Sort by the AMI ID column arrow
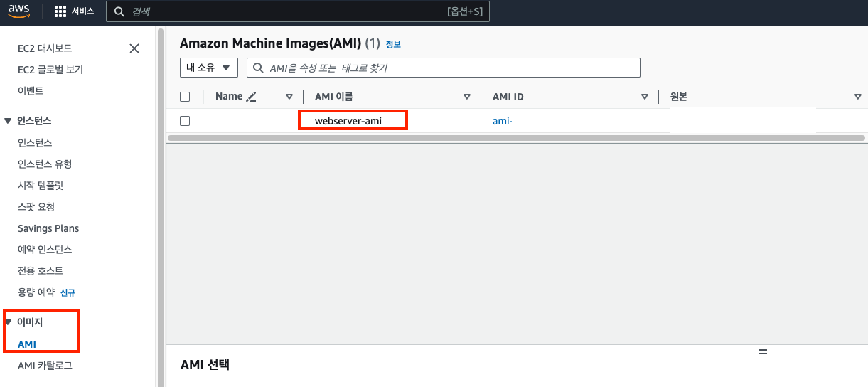 tap(645, 97)
